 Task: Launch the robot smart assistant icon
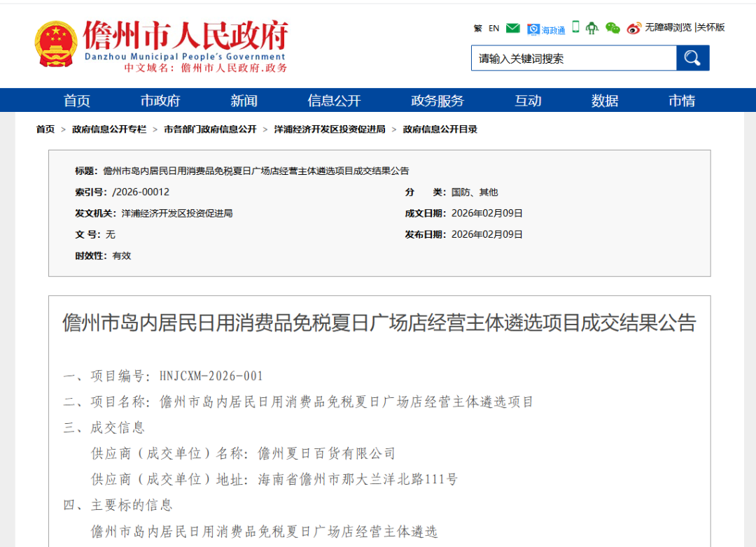click(x=591, y=27)
